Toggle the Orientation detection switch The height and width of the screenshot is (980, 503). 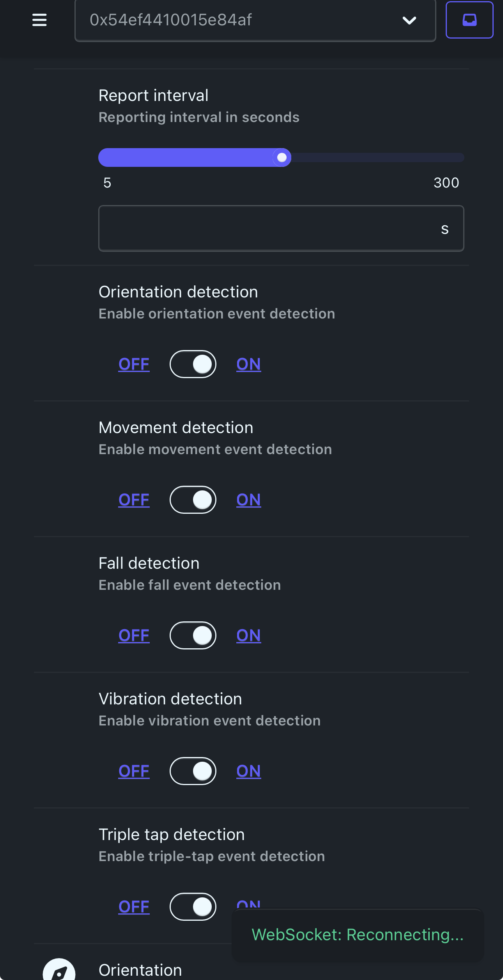(193, 364)
